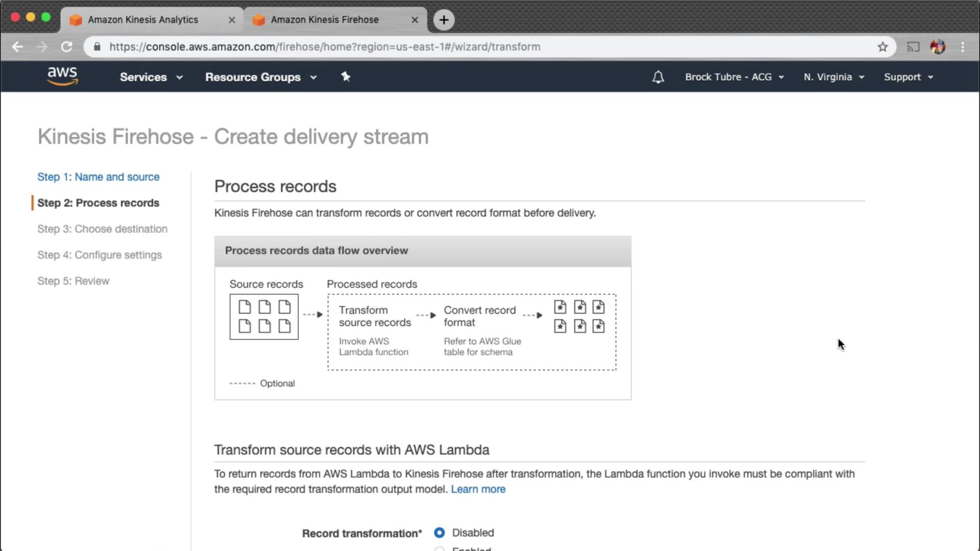The image size is (980, 551).
Task: Click the browser back arrow
Action: click(x=18, y=47)
